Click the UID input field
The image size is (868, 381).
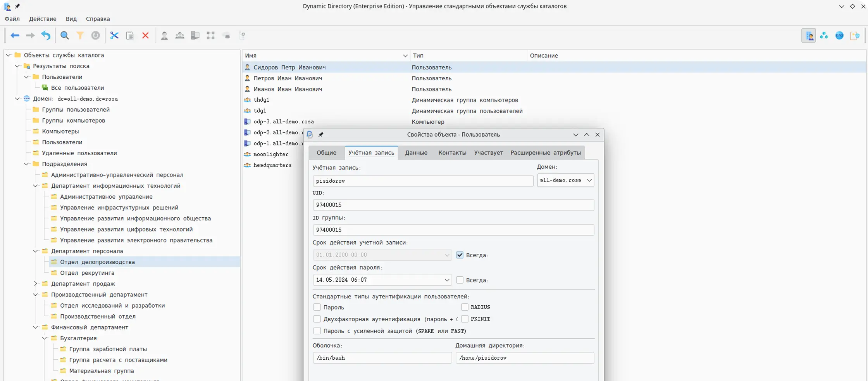pyautogui.click(x=453, y=205)
